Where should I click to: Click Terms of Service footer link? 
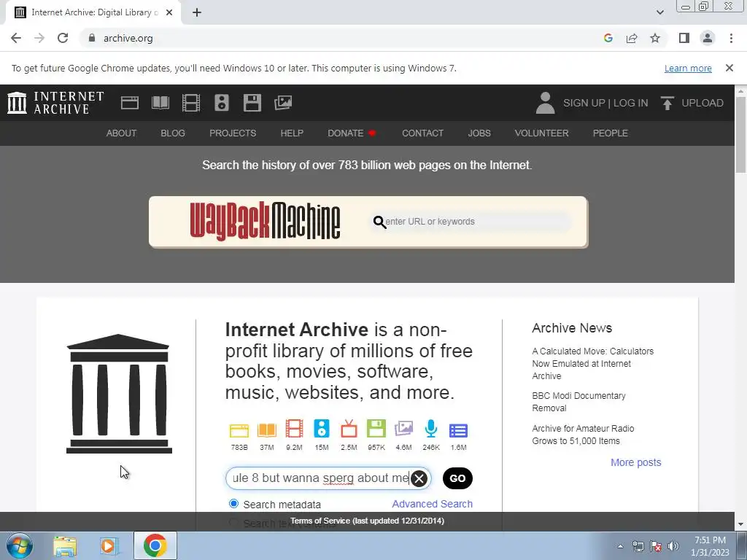tap(367, 521)
